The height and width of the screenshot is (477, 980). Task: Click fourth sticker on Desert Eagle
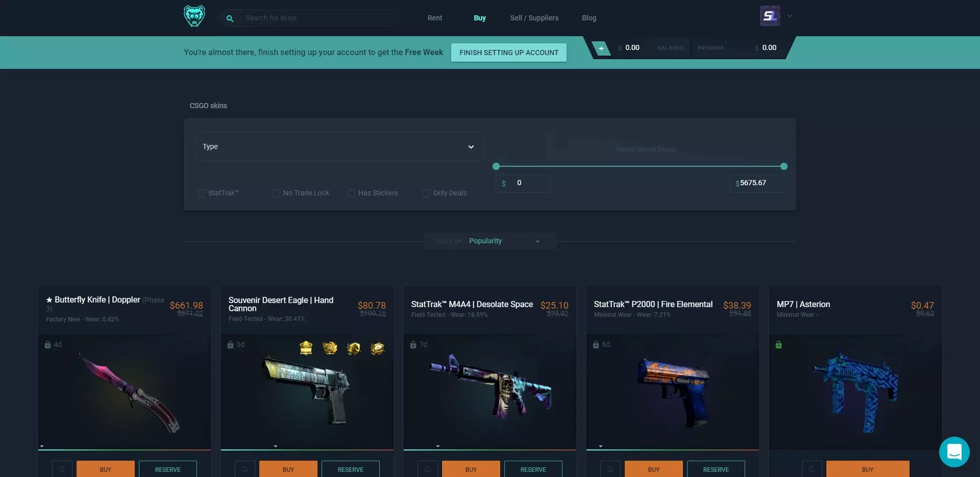click(x=377, y=348)
